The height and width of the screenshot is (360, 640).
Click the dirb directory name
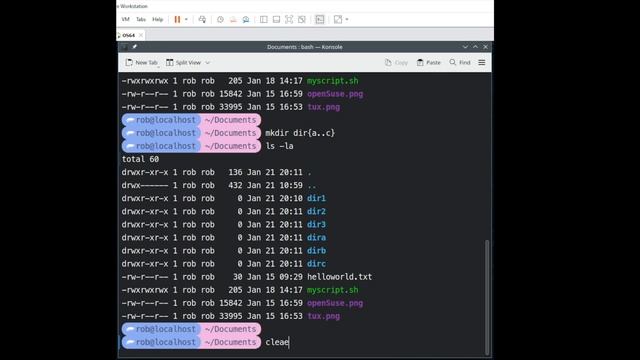click(316, 251)
